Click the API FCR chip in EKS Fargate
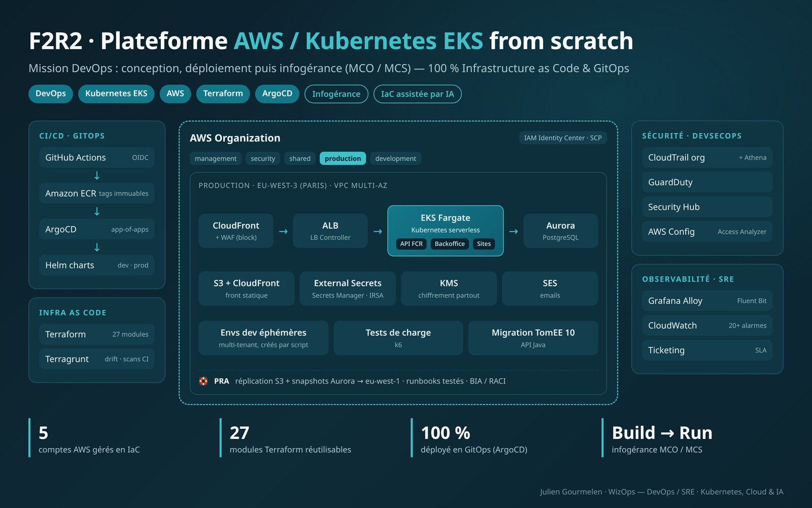This screenshot has width=812, height=508. coord(411,244)
